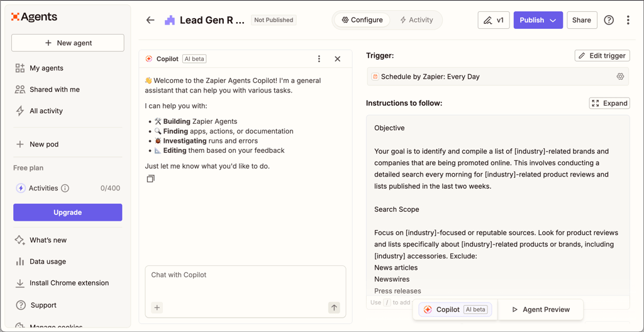Viewport: 644px width, 332px height.
Task: Click the Activities info icon
Action: pyautogui.click(x=65, y=188)
